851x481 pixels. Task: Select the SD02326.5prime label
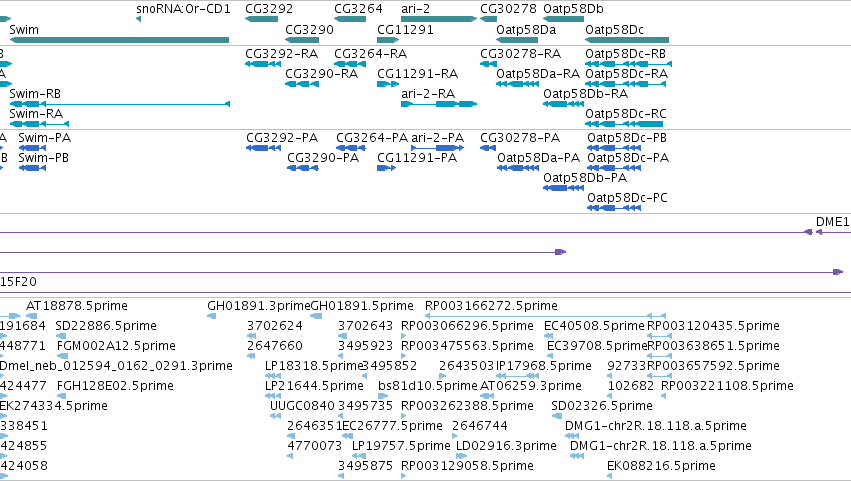click(x=602, y=406)
